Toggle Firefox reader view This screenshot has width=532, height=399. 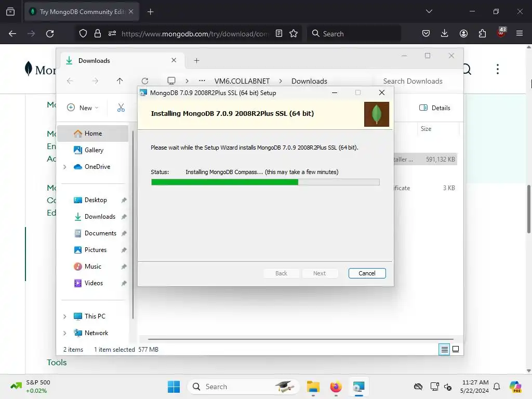[x=279, y=34]
